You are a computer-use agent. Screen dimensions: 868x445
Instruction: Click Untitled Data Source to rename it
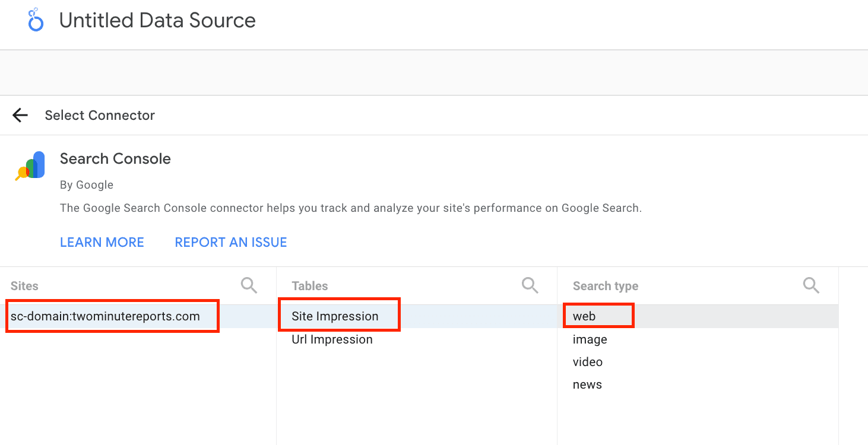click(x=157, y=20)
